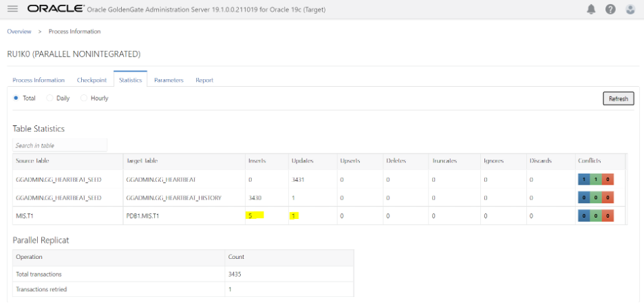Click green conflict badge in PDB1.MIS.T1 row

(x=596, y=216)
